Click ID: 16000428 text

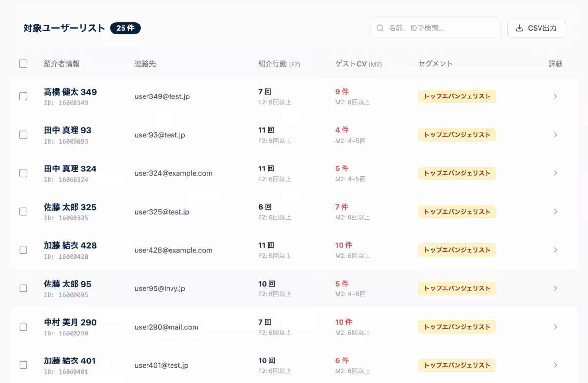[x=66, y=257]
